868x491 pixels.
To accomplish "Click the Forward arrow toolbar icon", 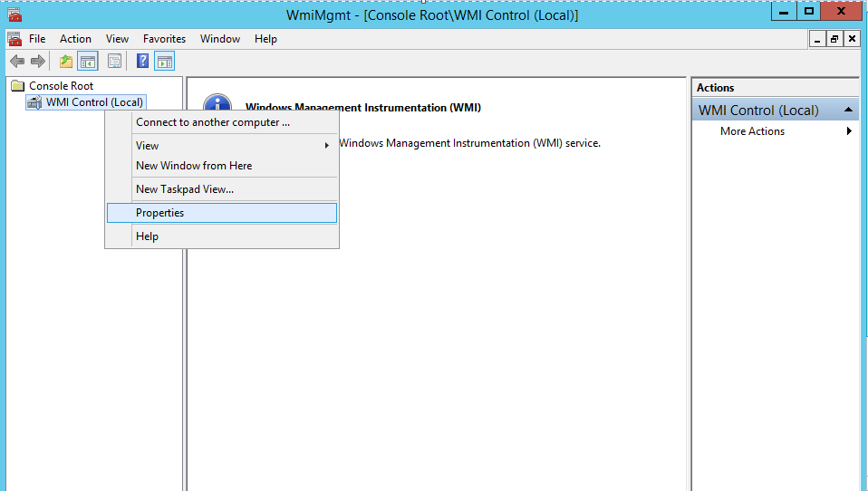I will pyautogui.click(x=38, y=62).
